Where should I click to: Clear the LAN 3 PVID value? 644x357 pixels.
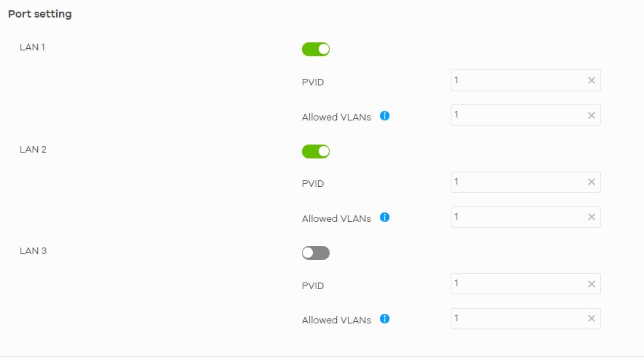point(591,284)
